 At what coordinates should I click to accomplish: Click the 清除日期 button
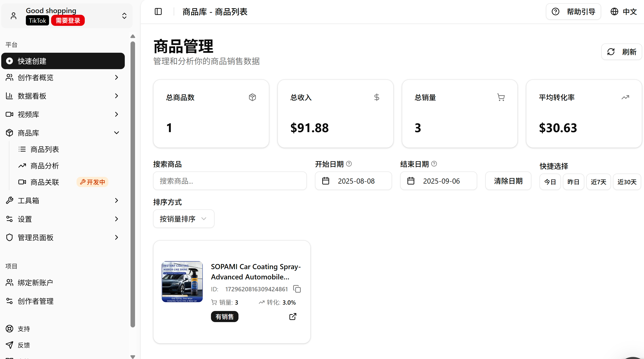(x=508, y=181)
